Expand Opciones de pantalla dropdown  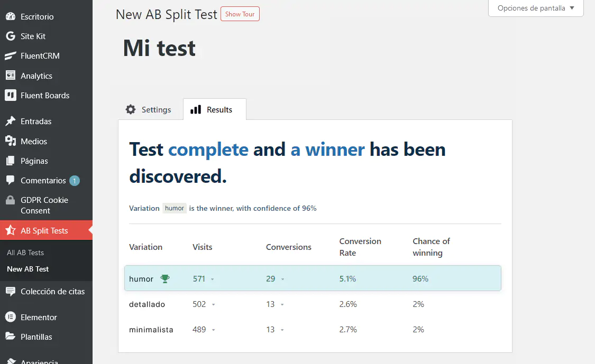tap(535, 8)
